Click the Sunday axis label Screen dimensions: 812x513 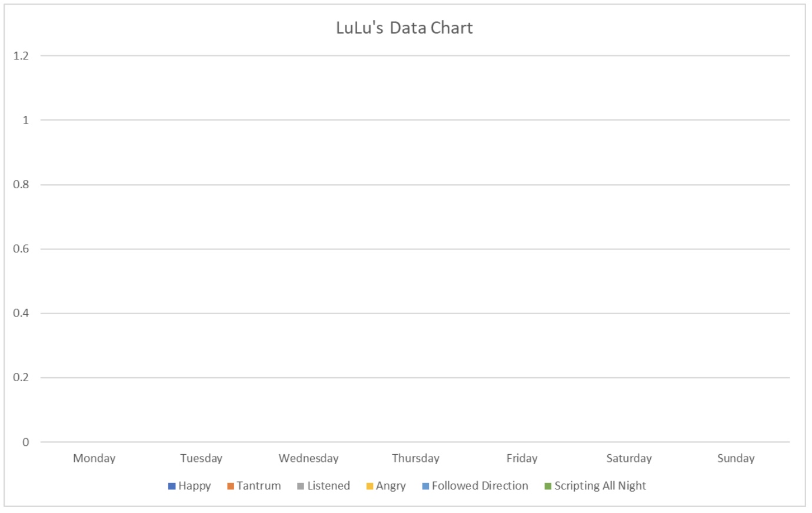coord(736,458)
